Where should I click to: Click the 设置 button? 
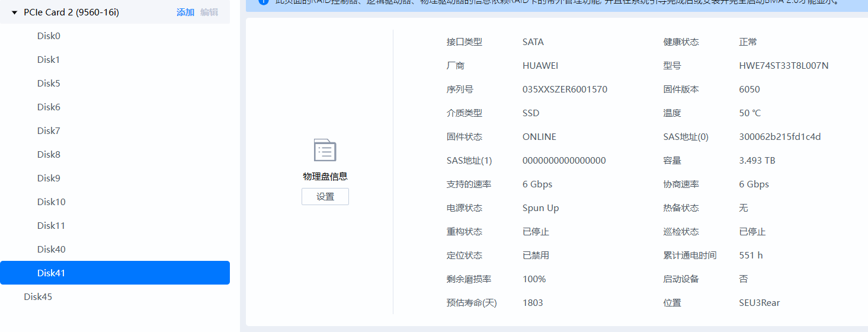coord(325,197)
